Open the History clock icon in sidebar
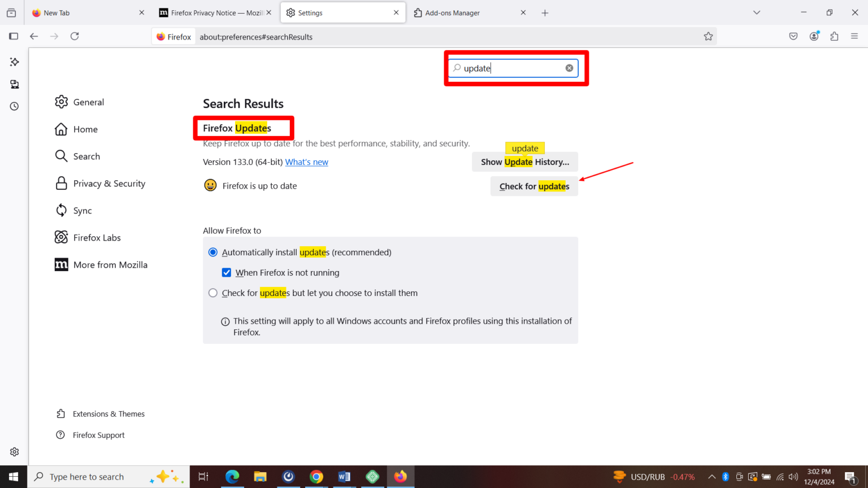 pos(14,106)
